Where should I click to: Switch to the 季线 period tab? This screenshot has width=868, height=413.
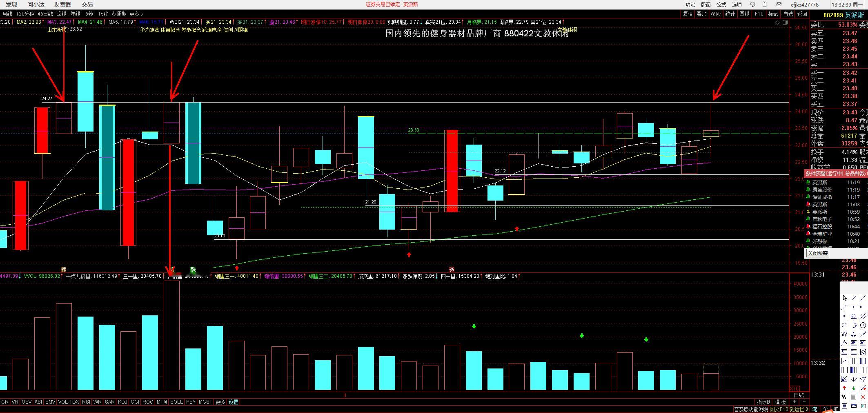tap(62, 14)
